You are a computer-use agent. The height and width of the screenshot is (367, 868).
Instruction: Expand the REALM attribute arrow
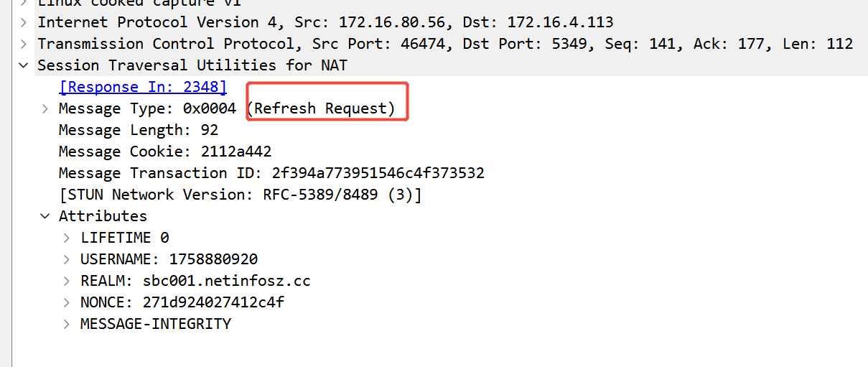[x=67, y=281]
